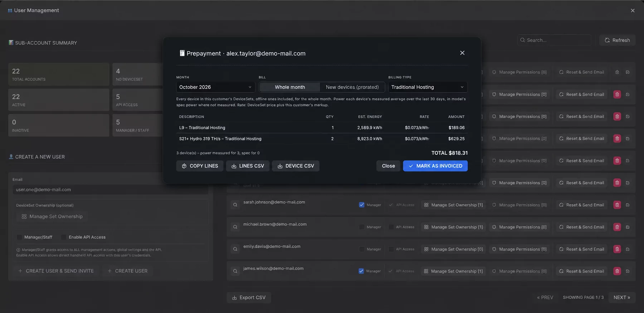Screen dimensions: 644x313
Task: Delete user james.wilson with red trash icon
Action: coord(617,271)
